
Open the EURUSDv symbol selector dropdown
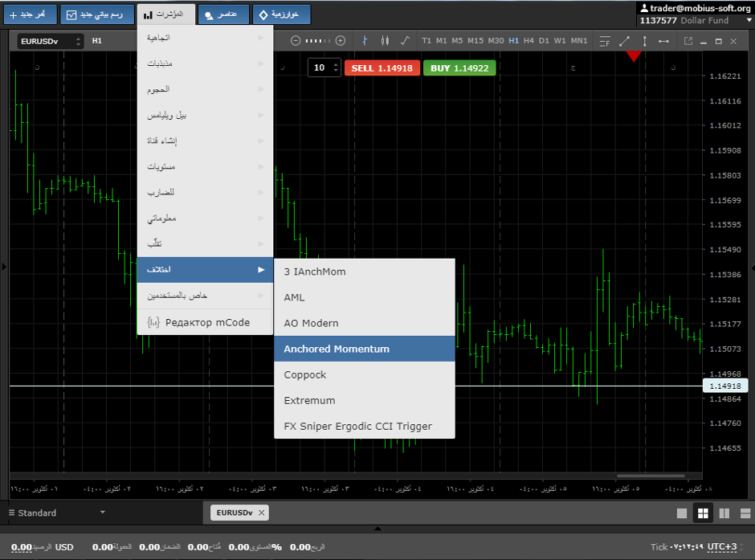tap(51, 42)
